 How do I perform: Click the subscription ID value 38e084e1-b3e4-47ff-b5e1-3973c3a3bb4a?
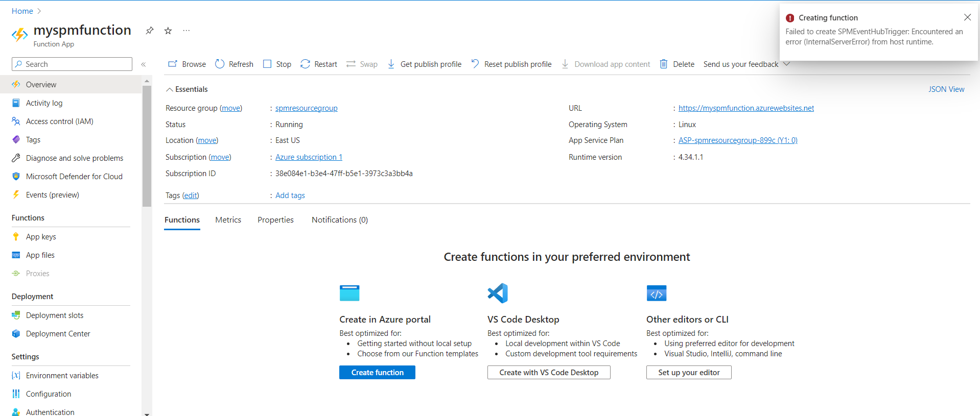pos(344,174)
